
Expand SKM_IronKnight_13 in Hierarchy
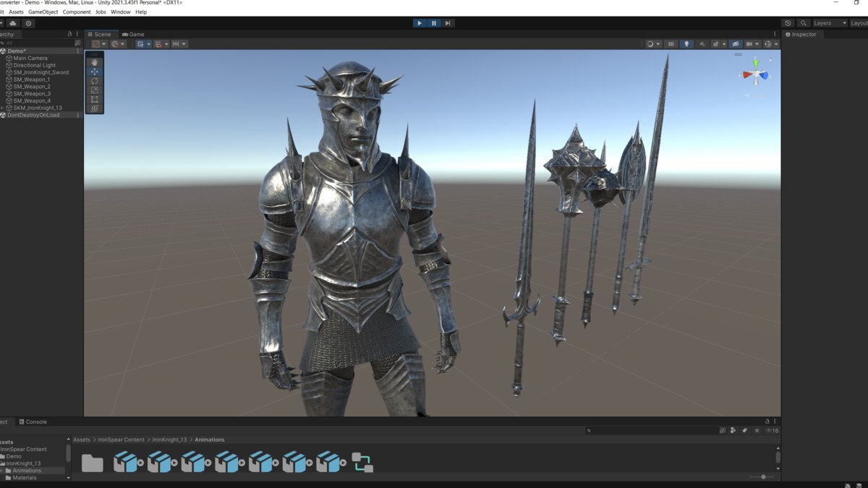3,108
